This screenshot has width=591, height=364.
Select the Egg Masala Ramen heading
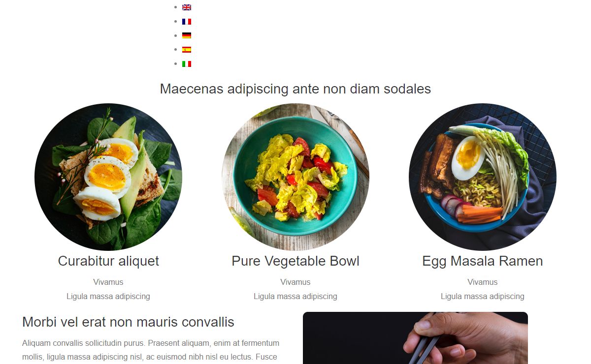[483, 261]
